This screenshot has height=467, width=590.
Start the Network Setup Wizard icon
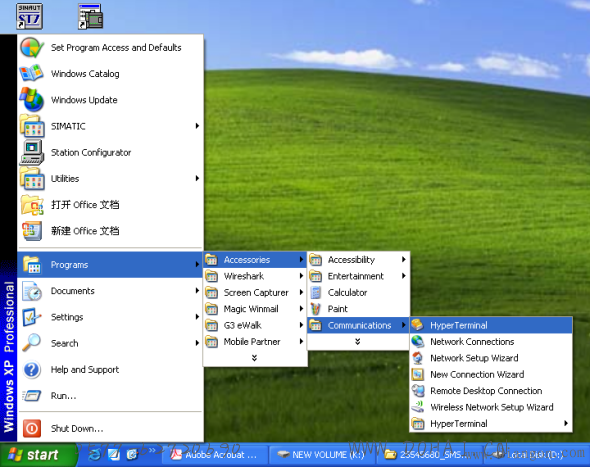coord(418,358)
